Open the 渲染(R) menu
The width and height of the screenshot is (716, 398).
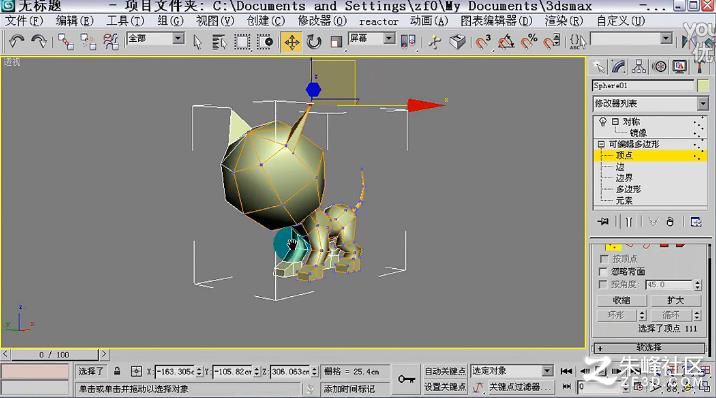(564, 21)
